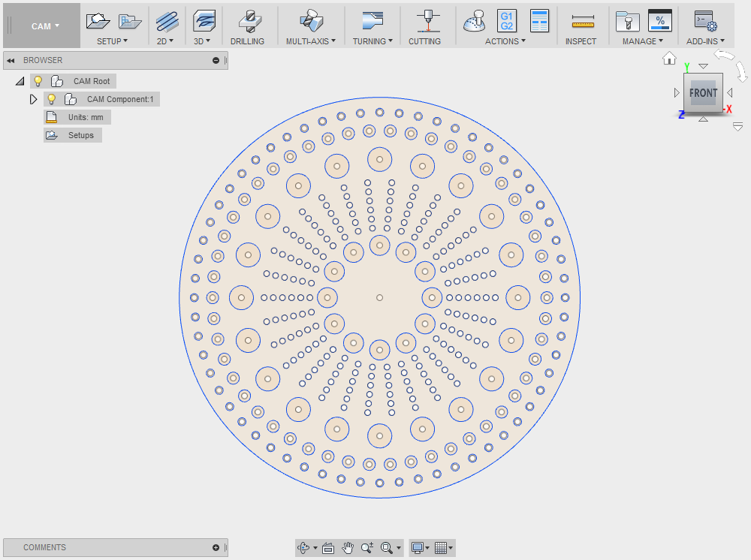The width and height of the screenshot is (751, 560).
Task: Toggle CAM Root visibility light bulb
Action: tap(38, 81)
